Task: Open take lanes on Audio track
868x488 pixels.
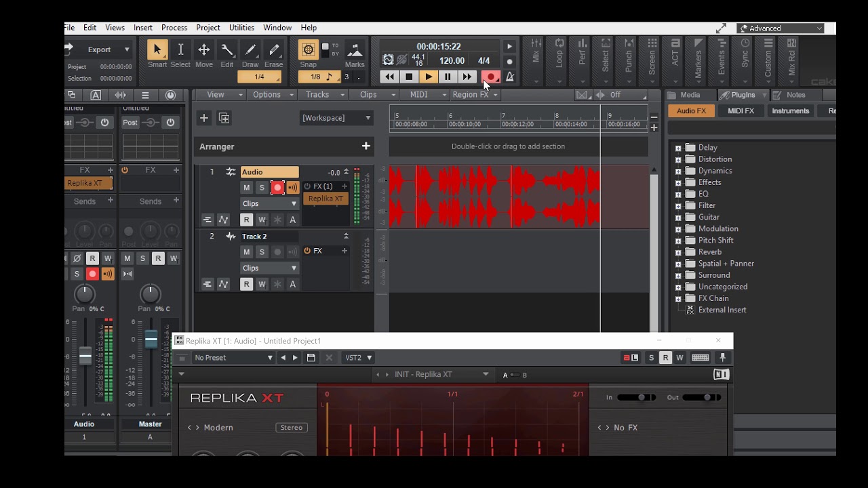Action: pyautogui.click(x=208, y=220)
